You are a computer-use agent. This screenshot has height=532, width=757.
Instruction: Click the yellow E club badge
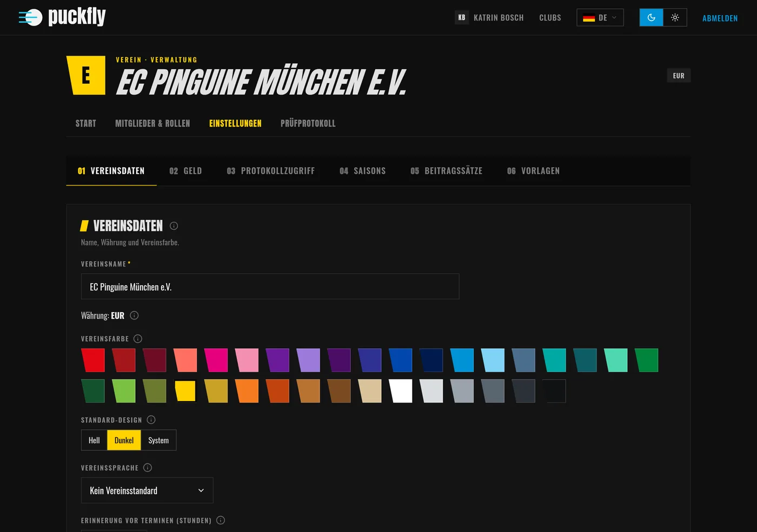(86, 75)
